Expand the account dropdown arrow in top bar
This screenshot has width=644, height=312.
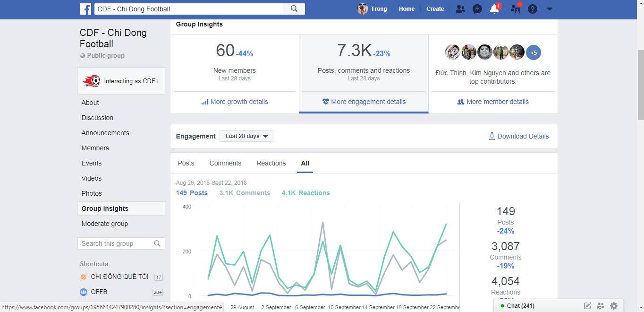[x=549, y=9]
